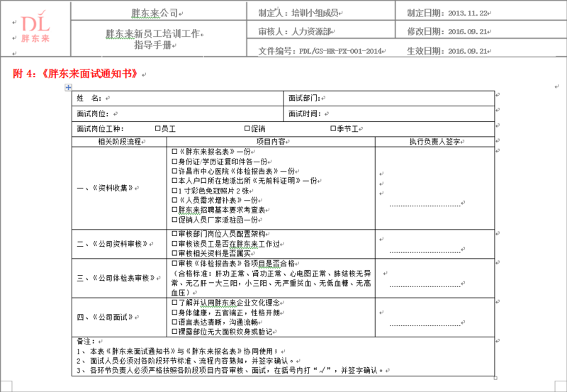Screen dimensions: 567x392
Task: Click 制定人：培训小组成员 header text
Action: click(298, 13)
